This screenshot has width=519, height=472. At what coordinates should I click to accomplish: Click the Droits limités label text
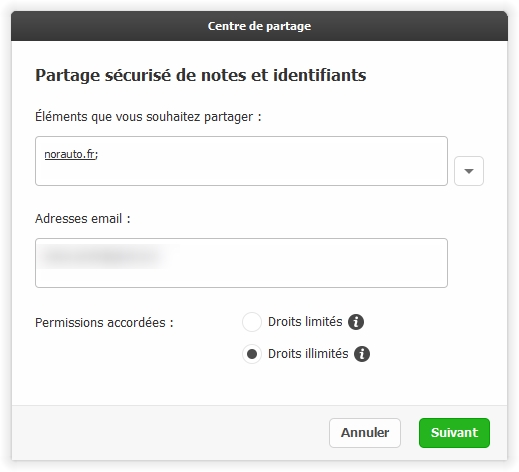click(305, 322)
